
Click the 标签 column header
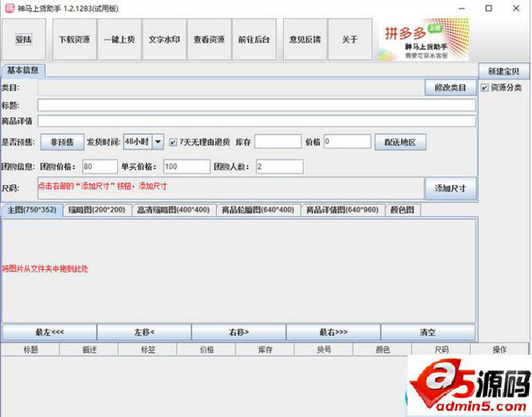pyautogui.click(x=148, y=350)
